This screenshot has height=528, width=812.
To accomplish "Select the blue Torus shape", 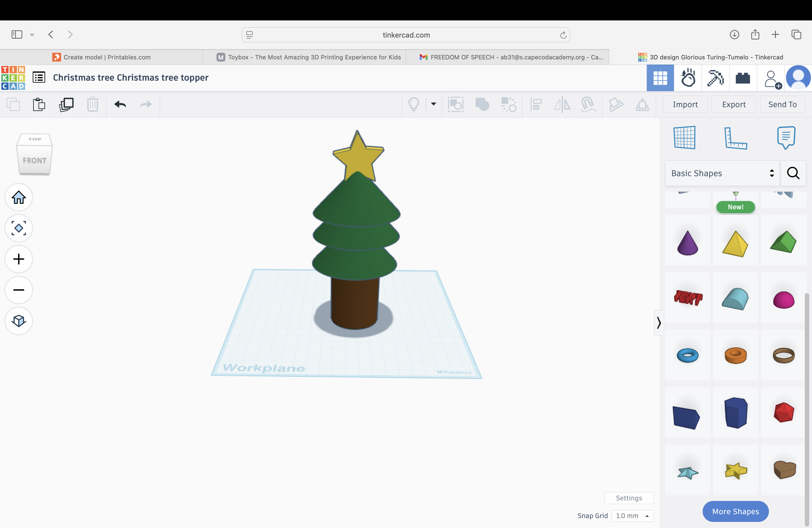I will (x=687, y=355).
